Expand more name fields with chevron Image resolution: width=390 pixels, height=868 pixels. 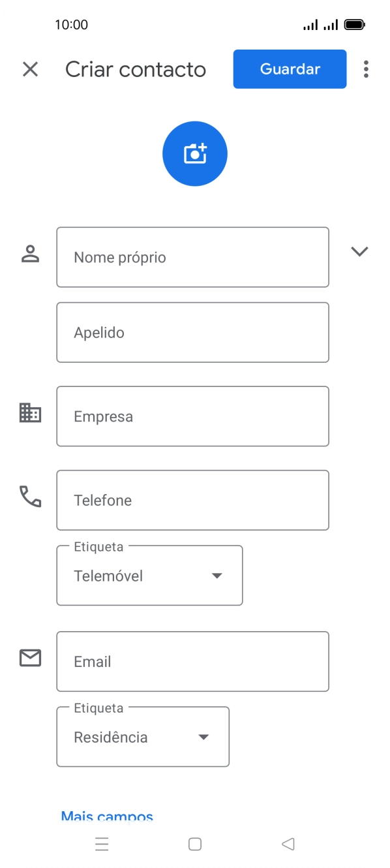pos(359,251)
